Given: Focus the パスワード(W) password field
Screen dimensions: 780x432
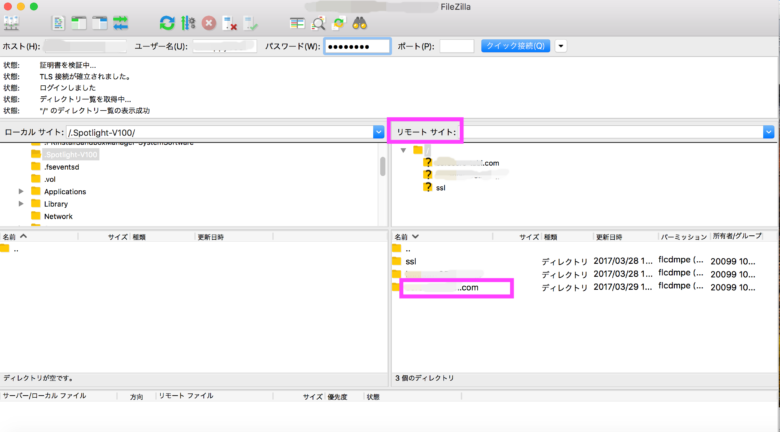Looking at the screenshot, I should pyautogui.click(x=357, y=46).
